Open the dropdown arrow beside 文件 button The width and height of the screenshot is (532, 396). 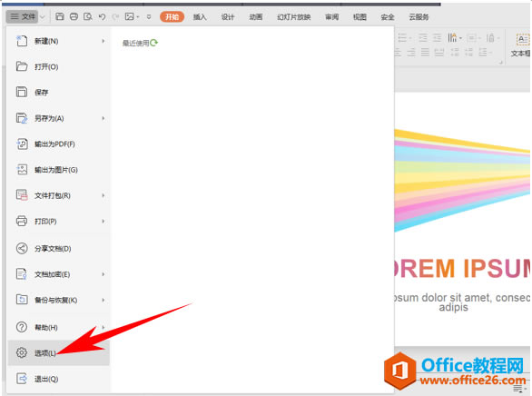[x=43, y=16]
